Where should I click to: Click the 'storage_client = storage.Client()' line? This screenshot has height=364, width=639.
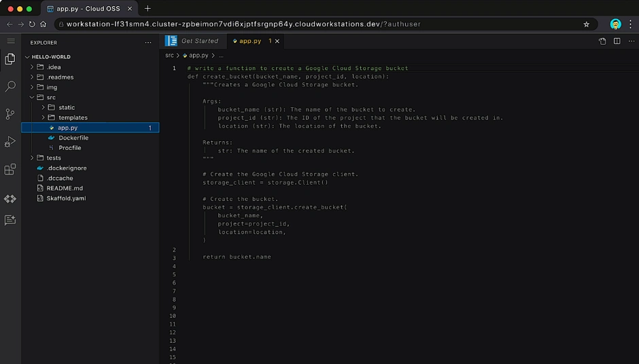pyautogui.click(x=265, y=183)
